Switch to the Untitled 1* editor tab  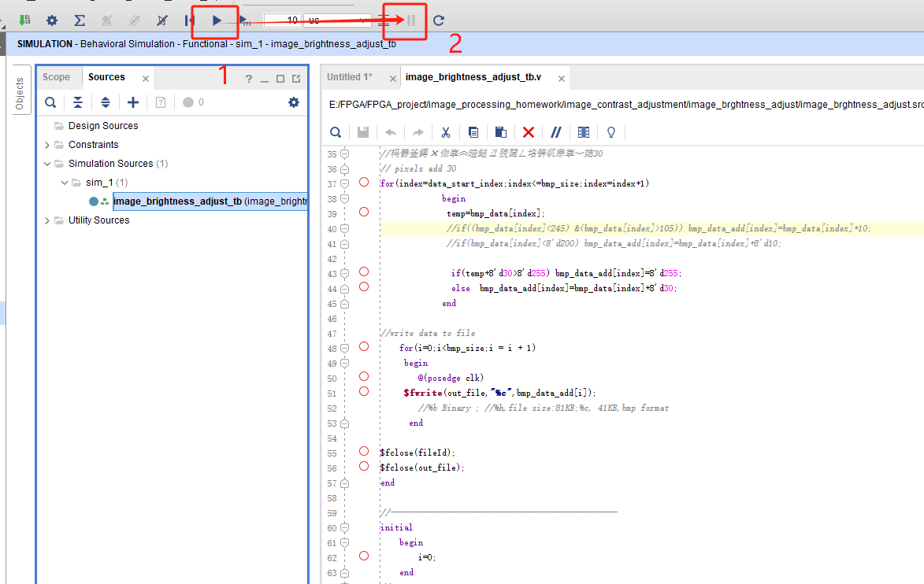350,77
